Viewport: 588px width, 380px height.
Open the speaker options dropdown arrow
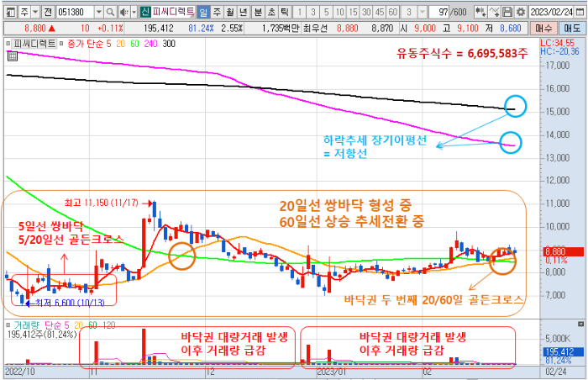[134, 13]
